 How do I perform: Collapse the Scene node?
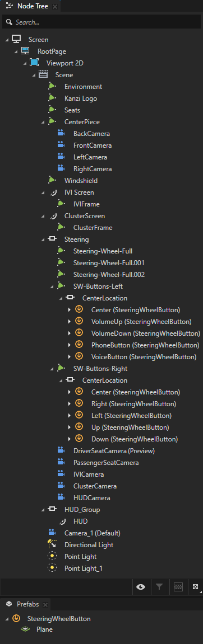[34, 75]
